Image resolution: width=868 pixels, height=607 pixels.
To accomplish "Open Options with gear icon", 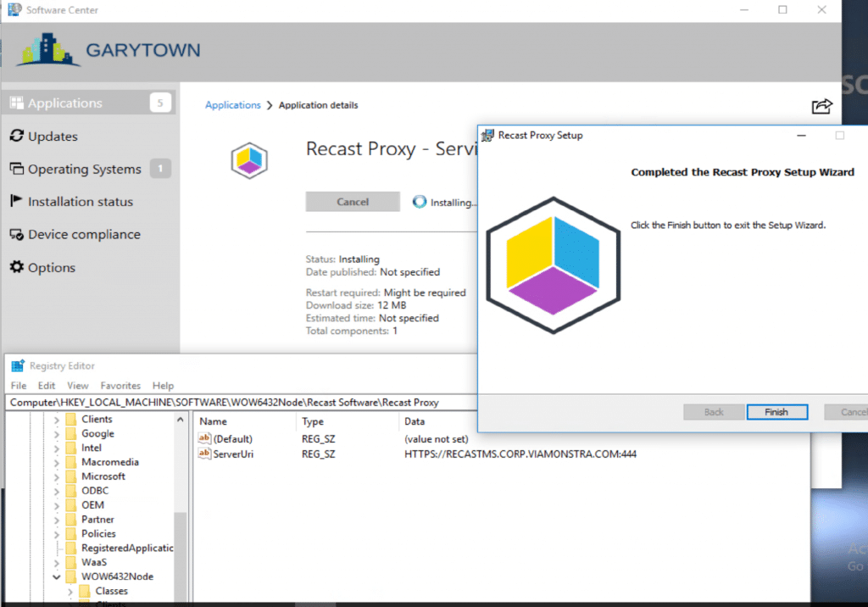I will point(51,268).
